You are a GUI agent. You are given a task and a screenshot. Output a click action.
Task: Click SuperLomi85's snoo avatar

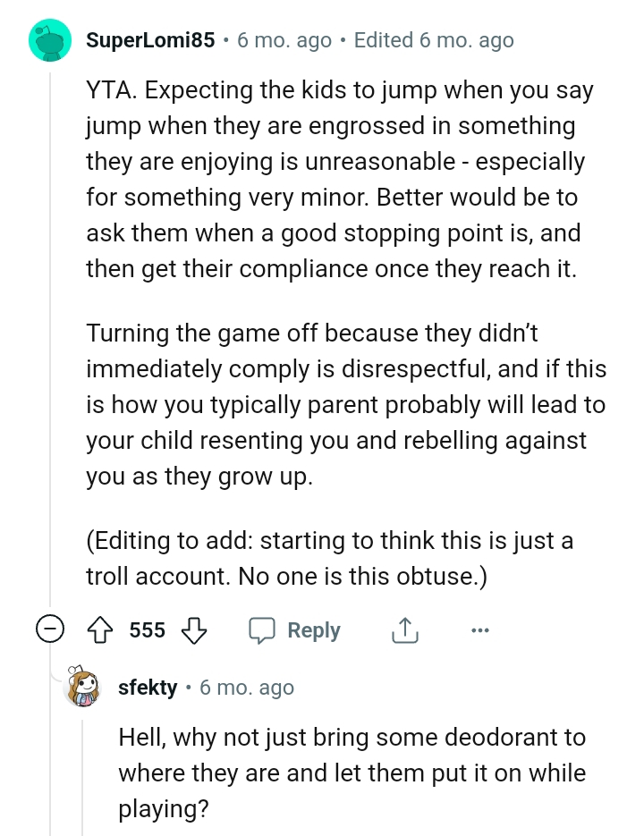51,39
